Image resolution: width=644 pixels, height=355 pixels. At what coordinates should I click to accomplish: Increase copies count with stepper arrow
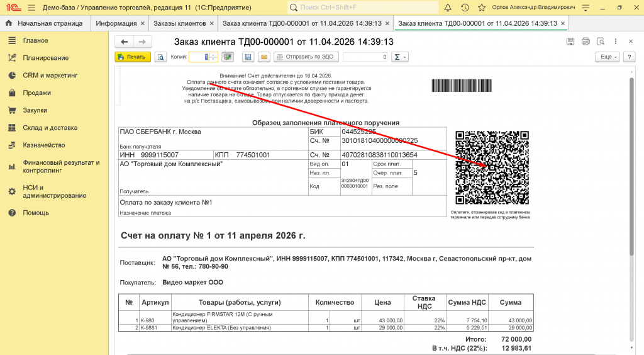[214, 55]
